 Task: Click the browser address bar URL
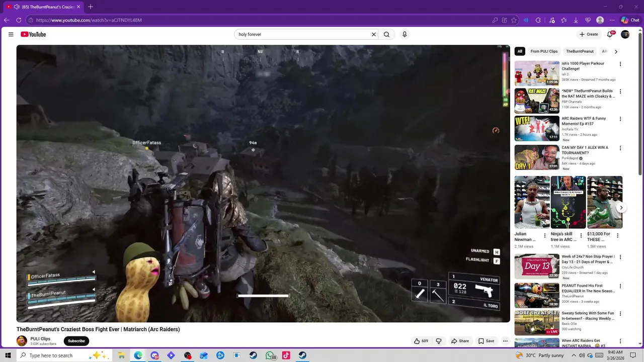89,20
